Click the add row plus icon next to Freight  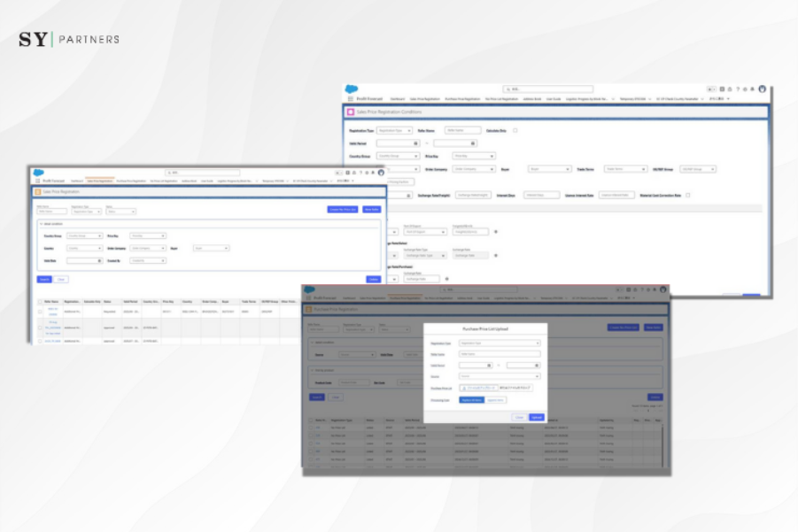coord(495,232)
